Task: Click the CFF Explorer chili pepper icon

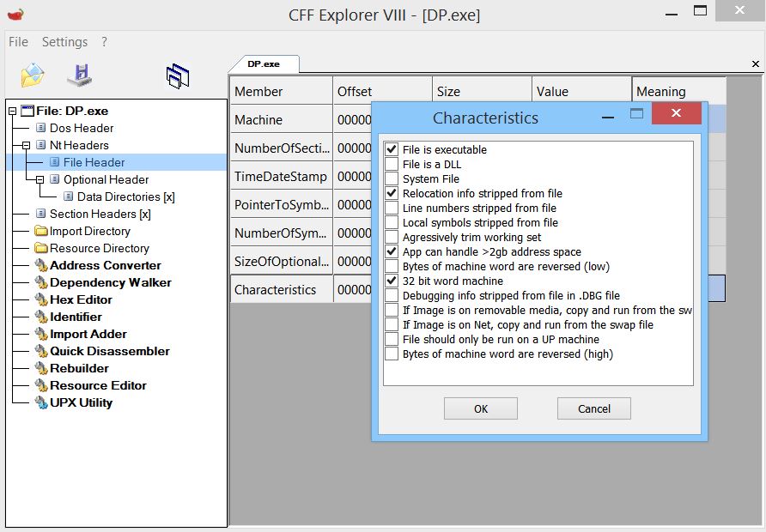Action: [16, 14]
